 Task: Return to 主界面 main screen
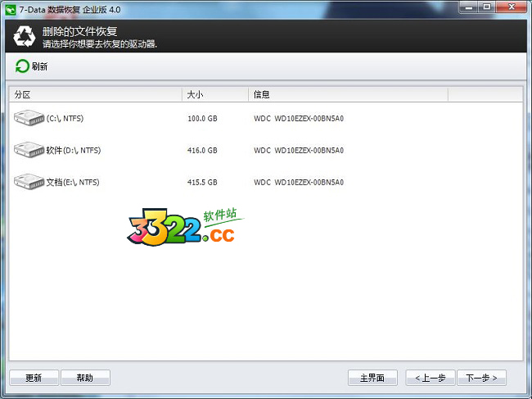[372, 378]
